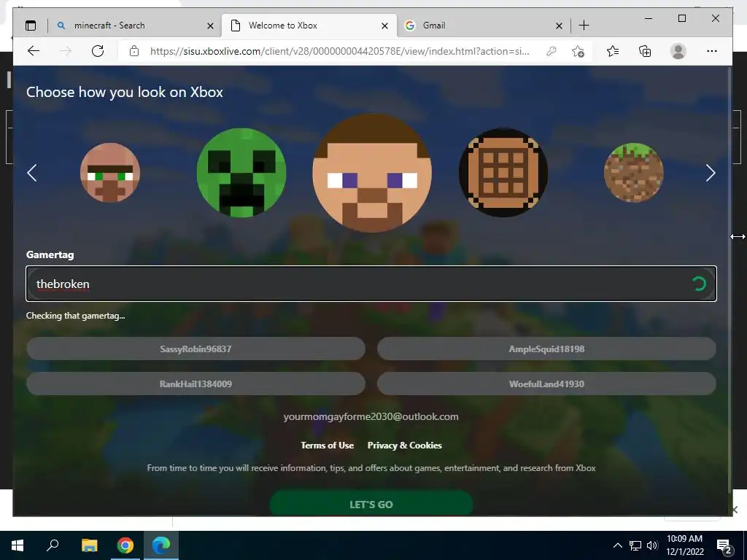Viewport: 747px width, 560px height.
Task: Open the notification center icon
Action: pos(724,546)
